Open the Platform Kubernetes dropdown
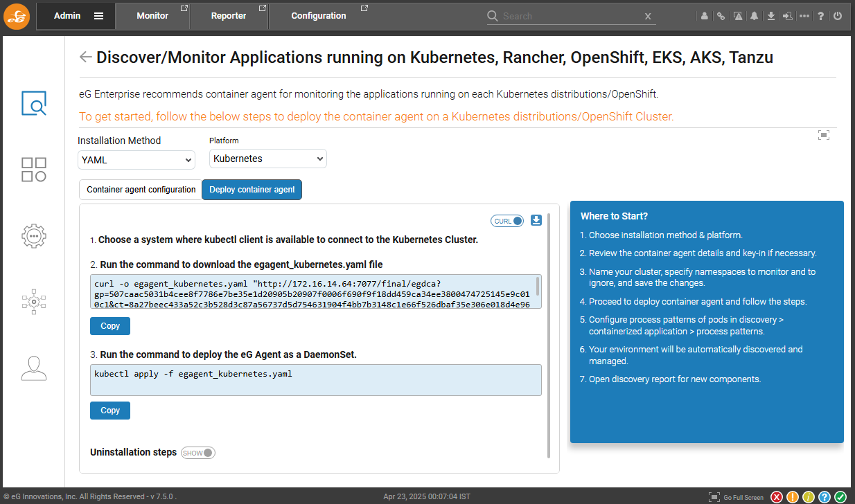The image size is (855, 504). (x=267, y=159)
